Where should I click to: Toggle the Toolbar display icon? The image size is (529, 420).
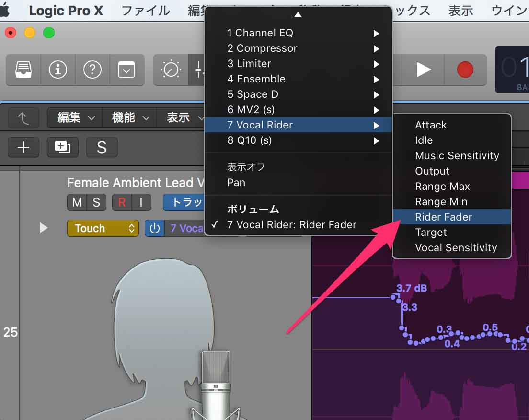click(126, 70)
